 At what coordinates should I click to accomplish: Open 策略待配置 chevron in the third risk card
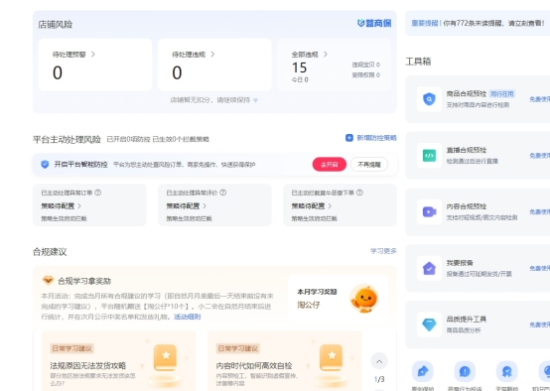click(330, 206)
